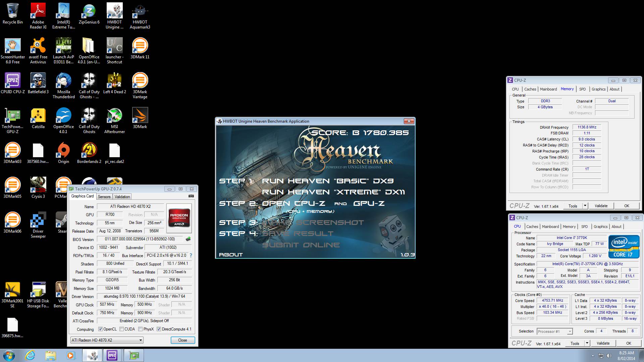644x362 pixels.
Task: Open Driver Sweeper desktop shortcut
Action: [x=38, y=225]
